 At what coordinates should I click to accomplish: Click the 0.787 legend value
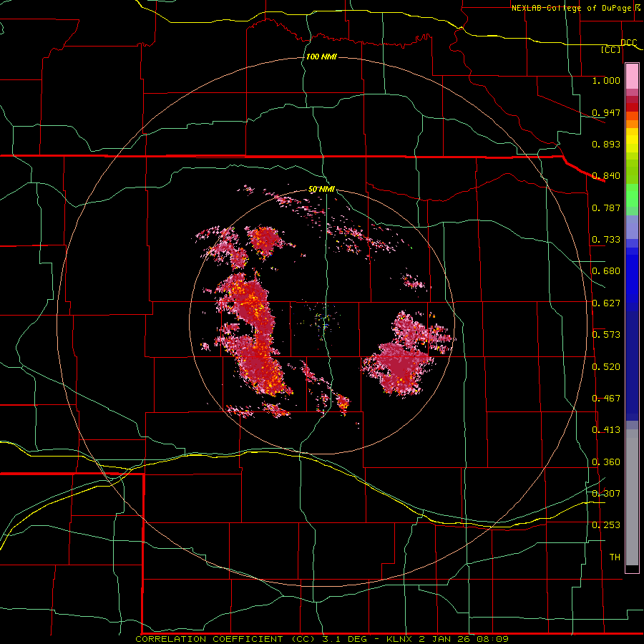tap(606, 208)
